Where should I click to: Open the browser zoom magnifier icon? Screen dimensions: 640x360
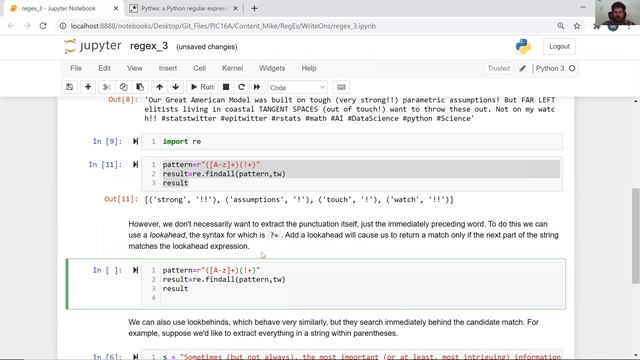pos(561,26)
